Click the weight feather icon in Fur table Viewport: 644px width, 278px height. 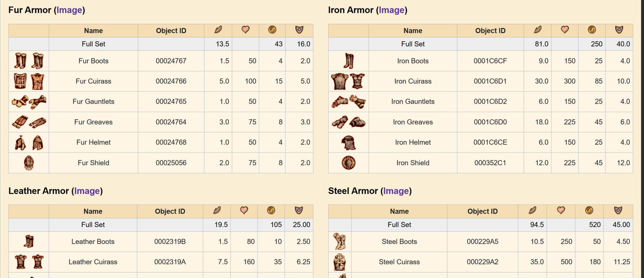click(218, 30)
